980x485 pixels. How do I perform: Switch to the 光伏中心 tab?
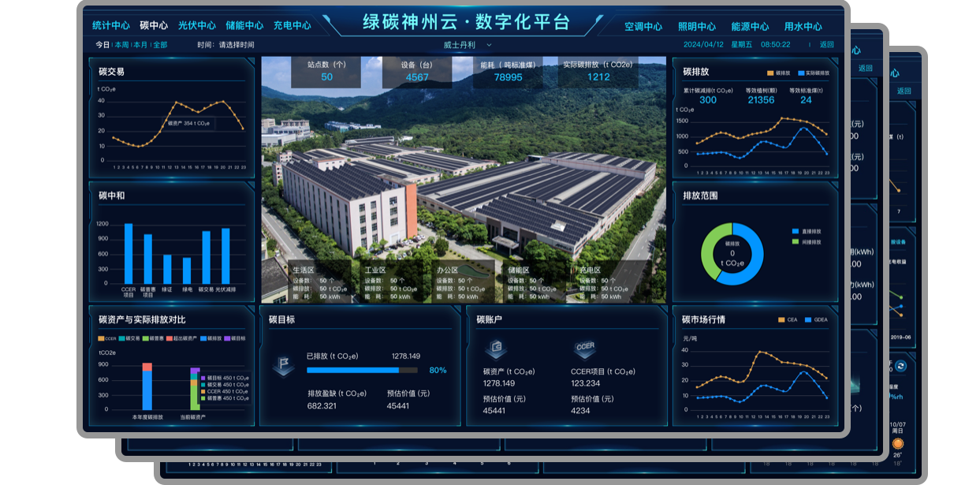click(x=196, y=24)
